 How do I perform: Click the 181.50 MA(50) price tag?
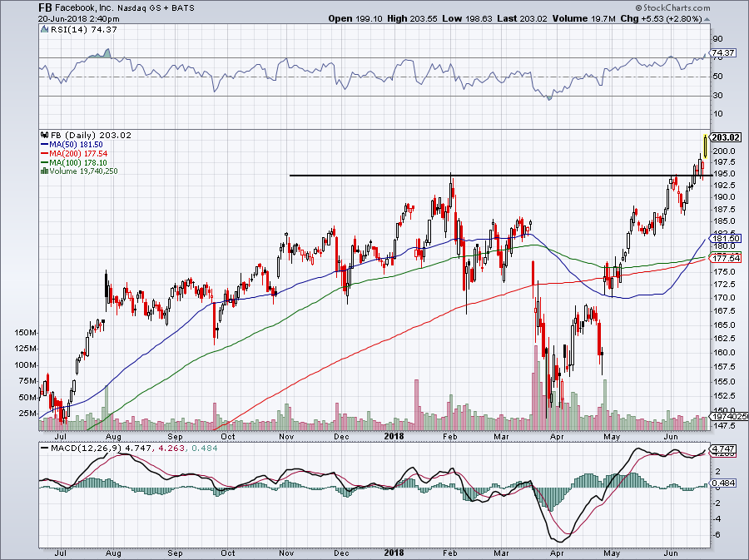[726, 238]
